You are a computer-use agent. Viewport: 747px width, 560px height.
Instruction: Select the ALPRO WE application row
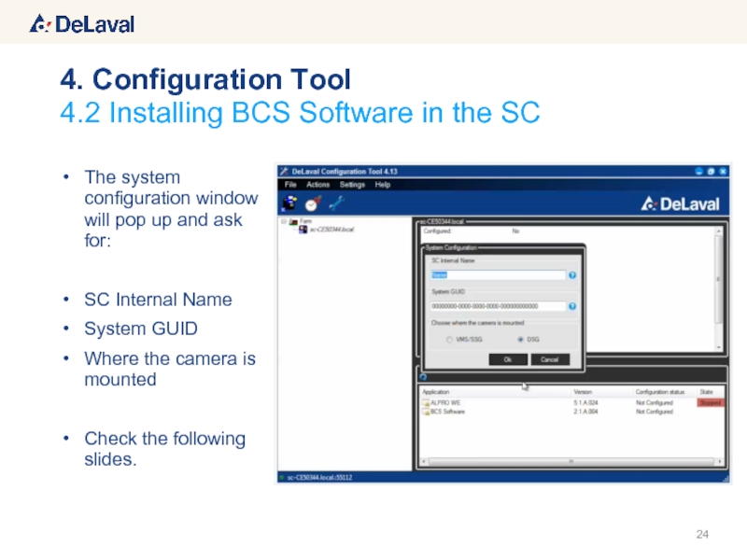pyautogui.click(x=572, y=403)
